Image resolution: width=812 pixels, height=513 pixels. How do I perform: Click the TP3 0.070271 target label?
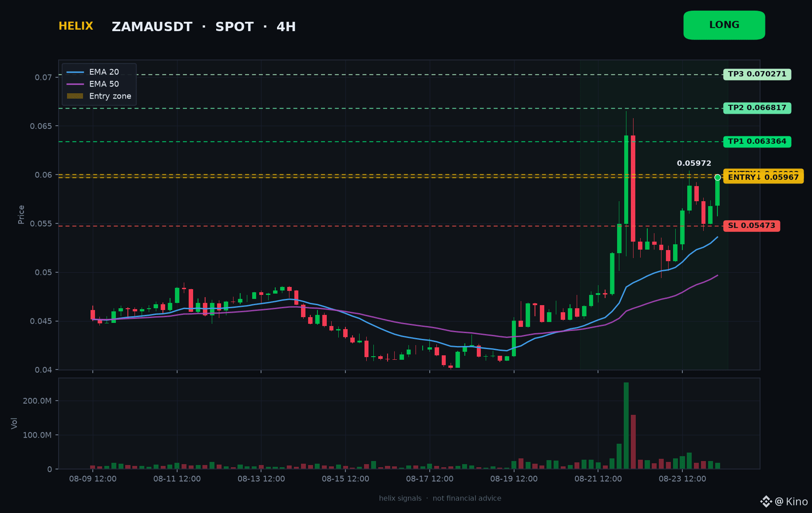(x=757, y=74)
